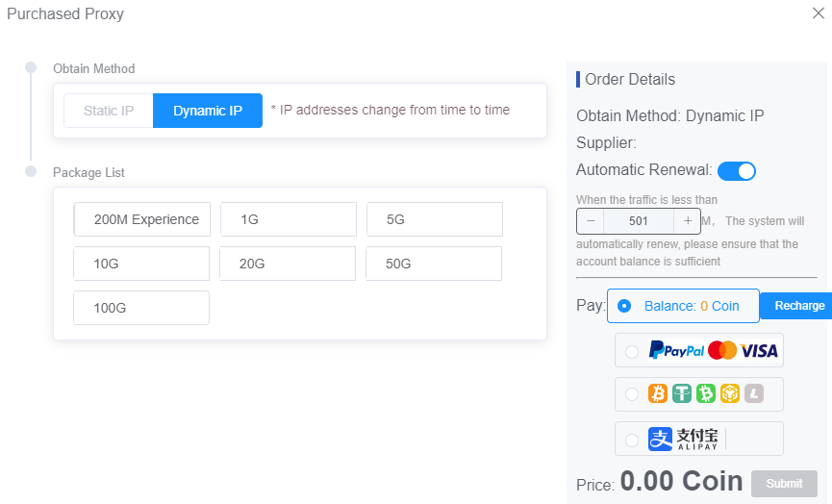Click the VISA logo icon

pos(759,351)
